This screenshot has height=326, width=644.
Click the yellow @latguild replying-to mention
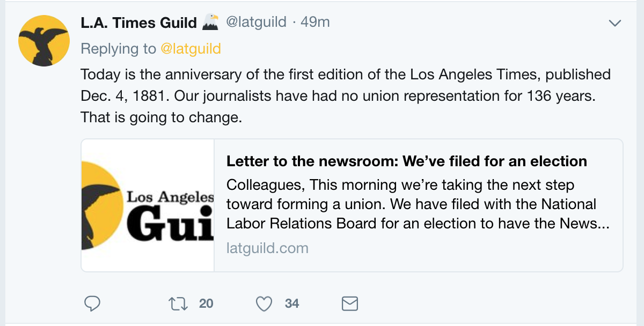191,49
